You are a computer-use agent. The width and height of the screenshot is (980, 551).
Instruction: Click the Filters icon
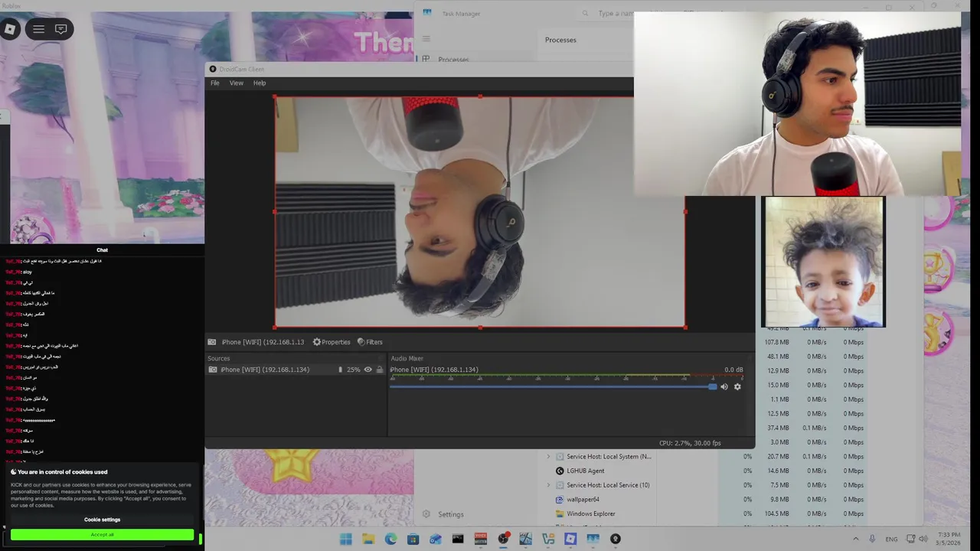point(361,342)
